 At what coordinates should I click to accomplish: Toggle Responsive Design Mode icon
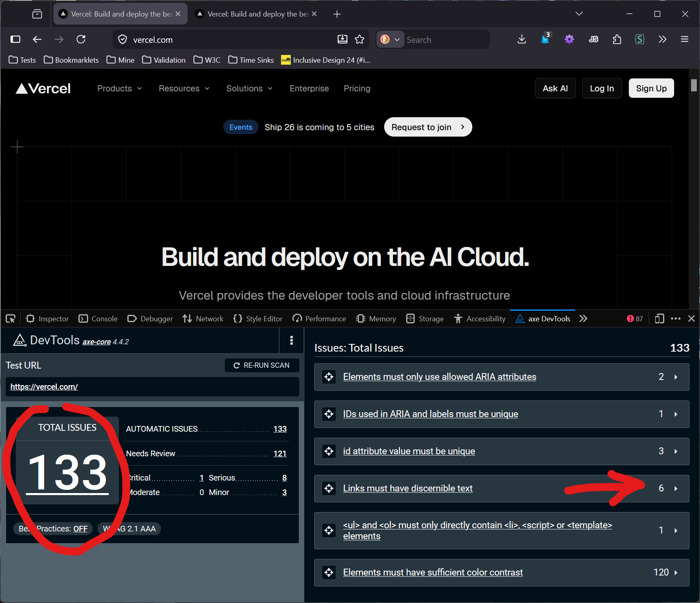pos(660,318)
